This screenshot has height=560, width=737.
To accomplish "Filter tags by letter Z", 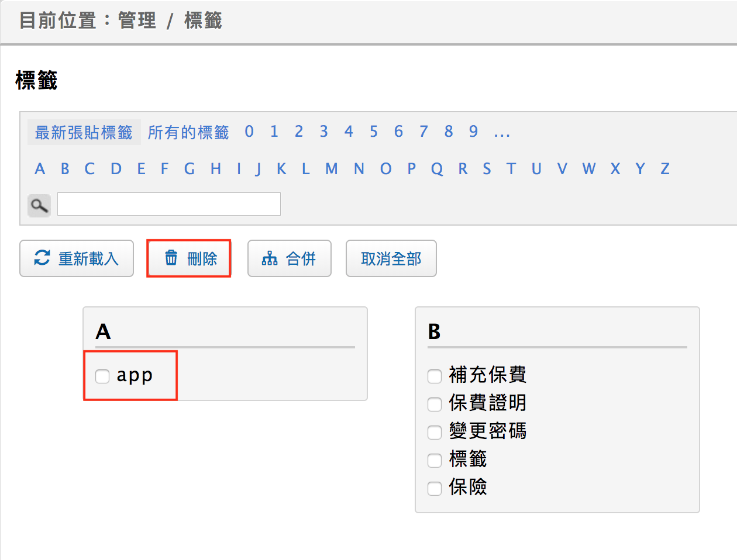I will tap(665, 169).
